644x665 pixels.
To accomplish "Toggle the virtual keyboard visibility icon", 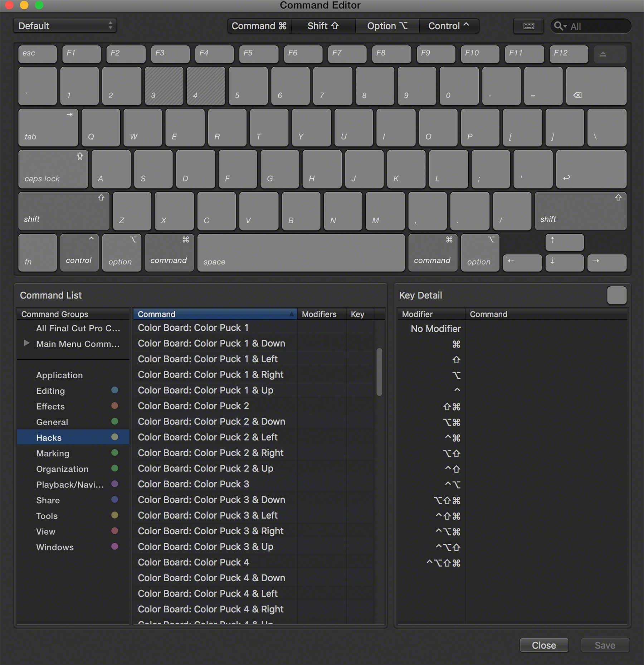I will pyautogui.click(x=528, y=26).
